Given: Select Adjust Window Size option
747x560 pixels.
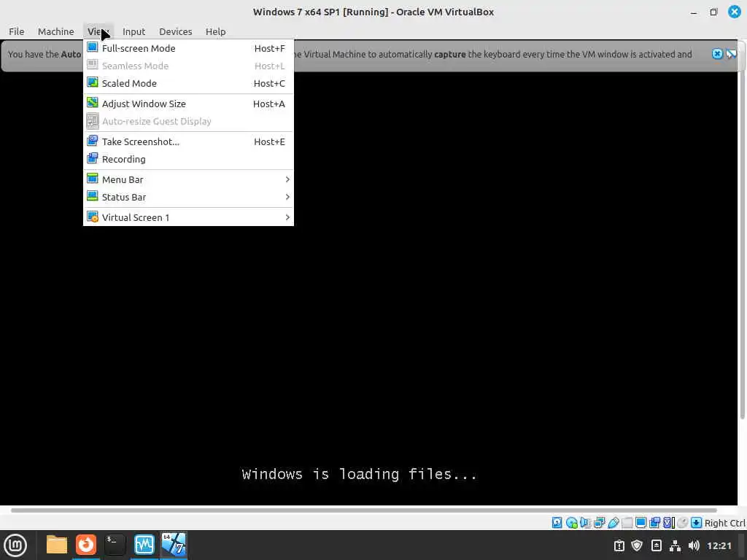Looking at the screenshot, I should pyautogui.click(x=188, y=104).
